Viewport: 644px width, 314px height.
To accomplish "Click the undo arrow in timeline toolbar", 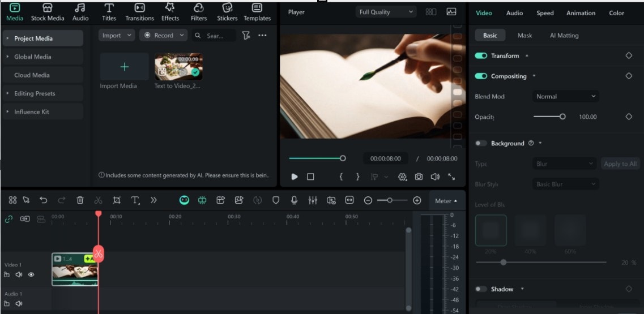I will pyautogui.click(x=44, y=200).
